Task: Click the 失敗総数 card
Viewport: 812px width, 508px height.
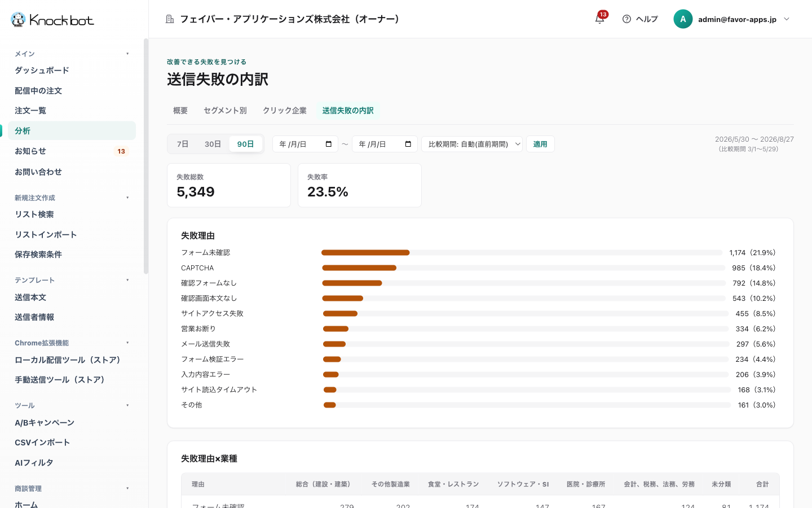Action: [229, 185]
